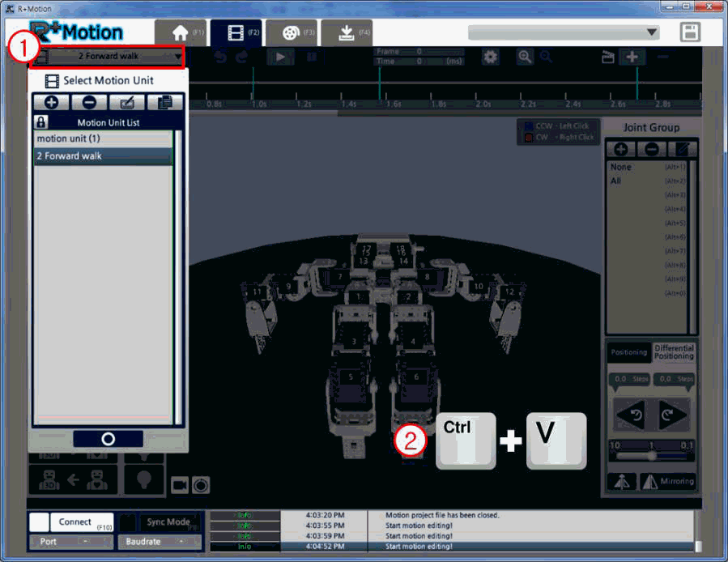Adjust the step size slider handle
Viewport: 728px width, 562px height.
(x=653, y=456)
